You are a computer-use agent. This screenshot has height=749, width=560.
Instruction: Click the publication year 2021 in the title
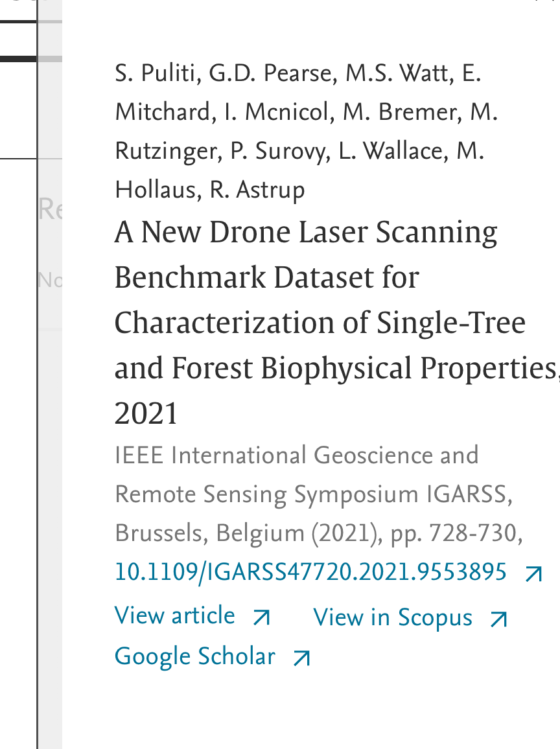pos(145,413)
